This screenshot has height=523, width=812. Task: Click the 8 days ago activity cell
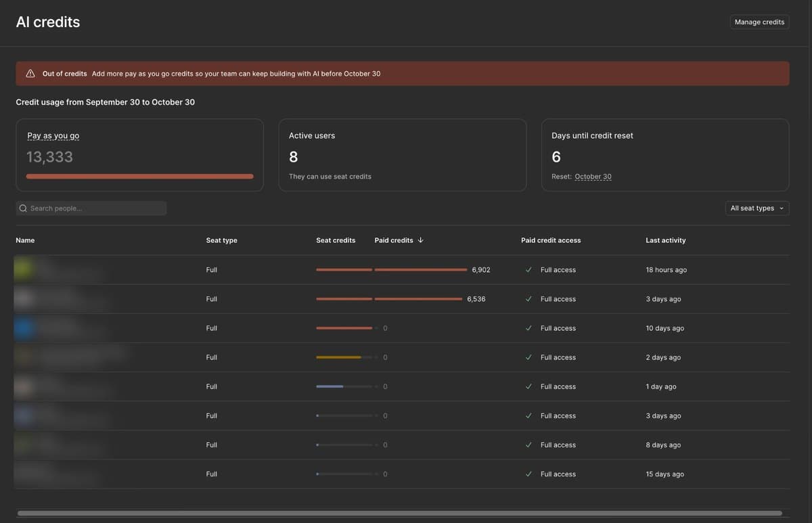[x=663, y=445]
